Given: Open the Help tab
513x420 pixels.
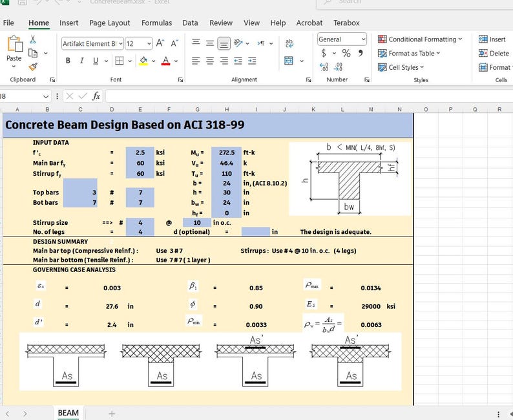Looking at the screenshot, I should (x=278, y=23).
